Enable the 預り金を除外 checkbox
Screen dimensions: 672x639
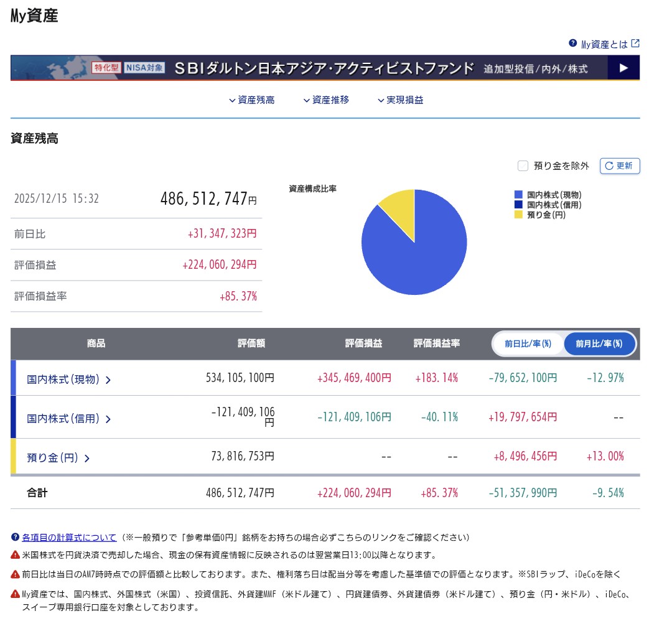[x=523, y=166]
